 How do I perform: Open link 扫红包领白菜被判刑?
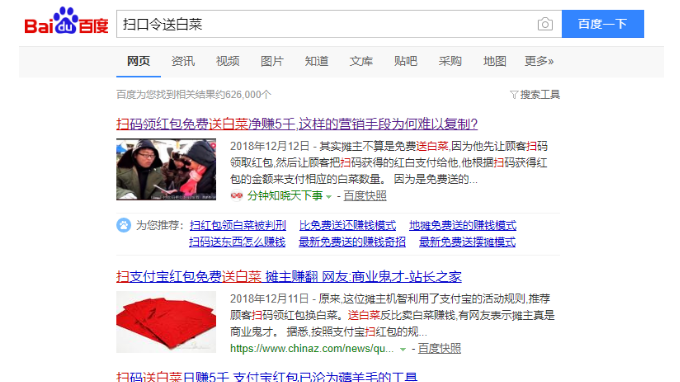tap(238, 225)
